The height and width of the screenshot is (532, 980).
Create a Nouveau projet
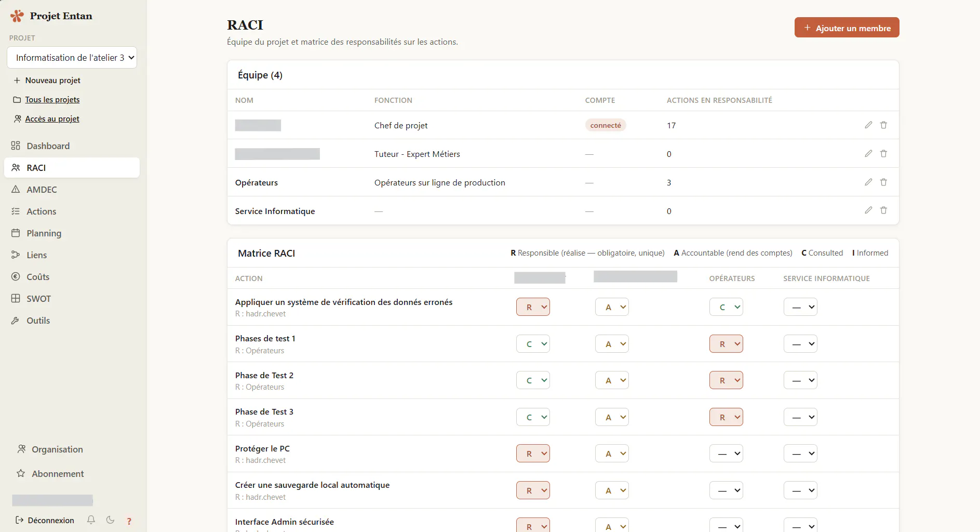pos(47,81)
